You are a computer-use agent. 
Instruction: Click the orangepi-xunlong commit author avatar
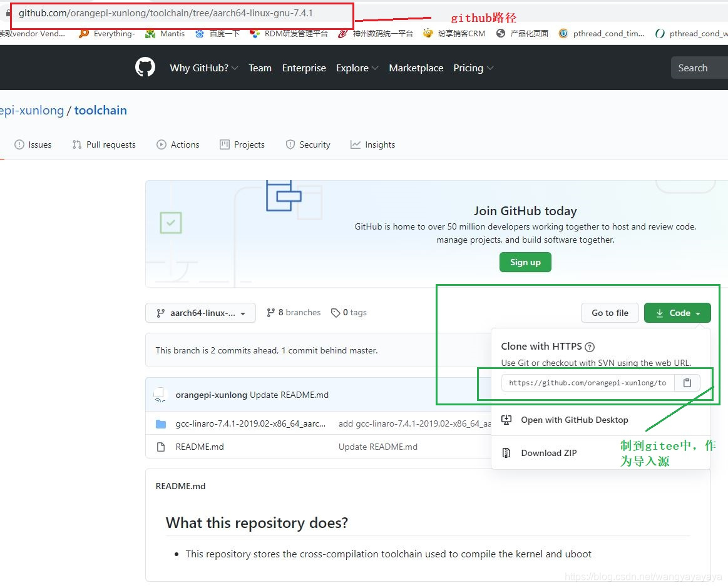tap(159, 395)
